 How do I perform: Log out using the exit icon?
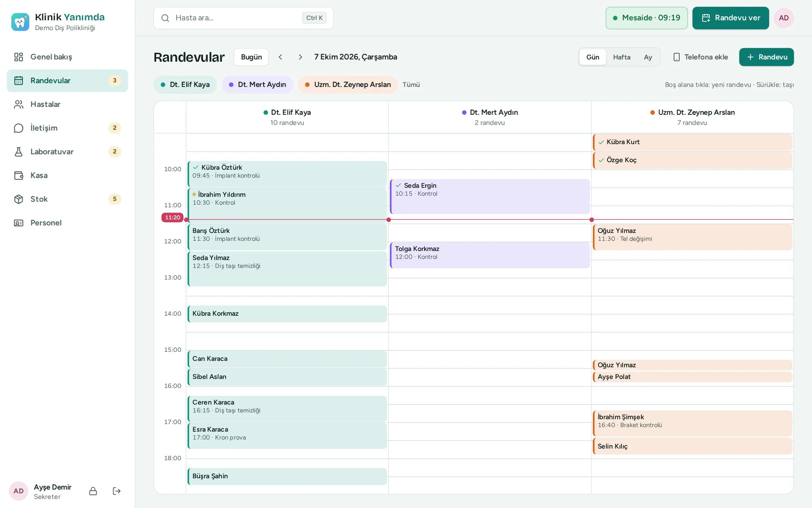(x=117, y=491)
